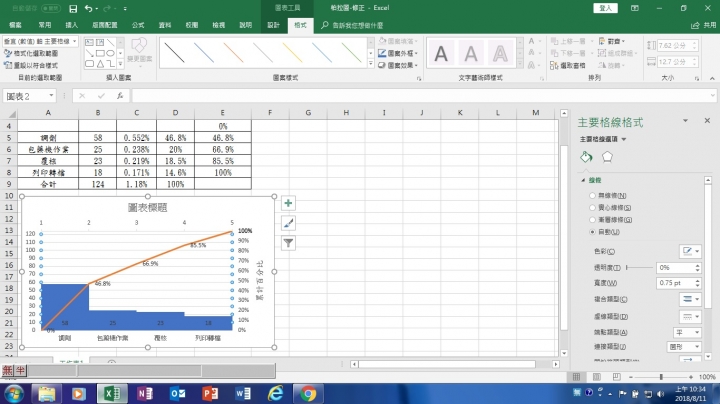The width and height of the screenshot is (720, 404).
Task: Click the zoom slider in the status bar
Action: point(661,377)
